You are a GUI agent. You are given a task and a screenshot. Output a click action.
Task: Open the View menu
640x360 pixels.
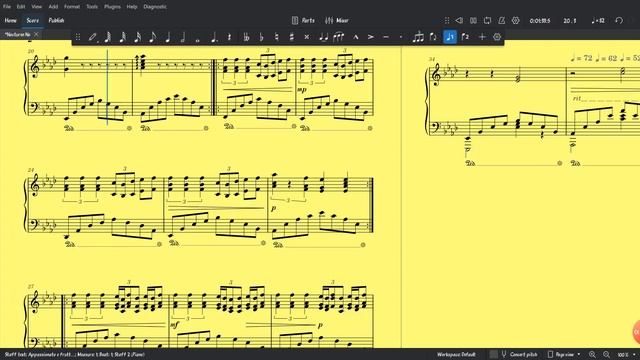(x=37, y=7)
